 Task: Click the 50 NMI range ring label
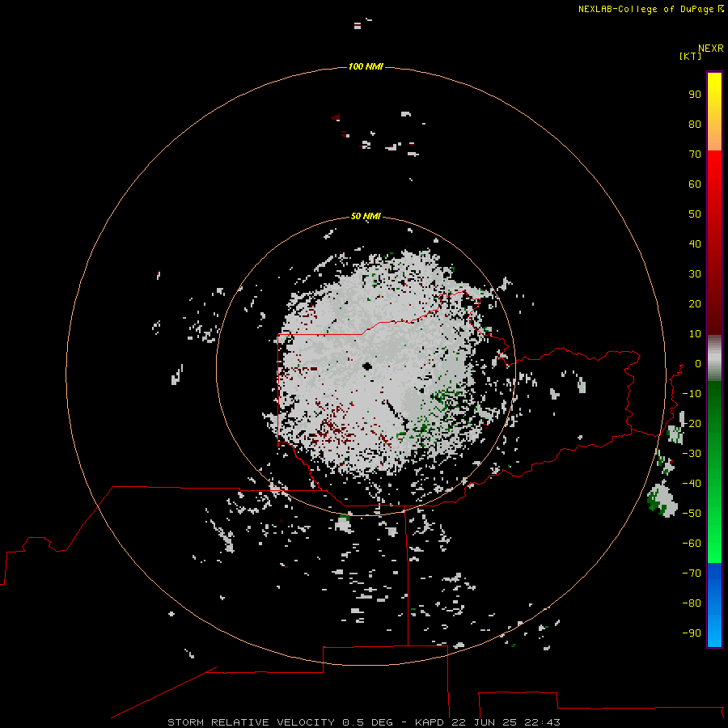click(366, 216)
